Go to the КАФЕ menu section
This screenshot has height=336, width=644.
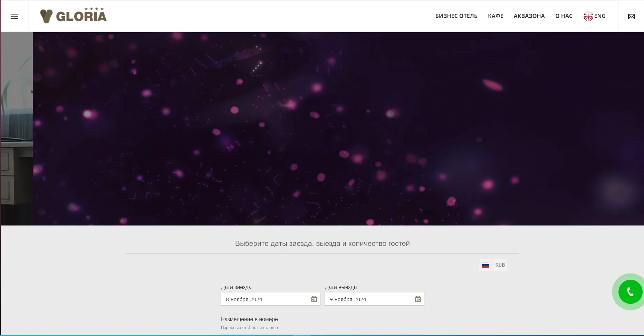[x=496, y=16]
